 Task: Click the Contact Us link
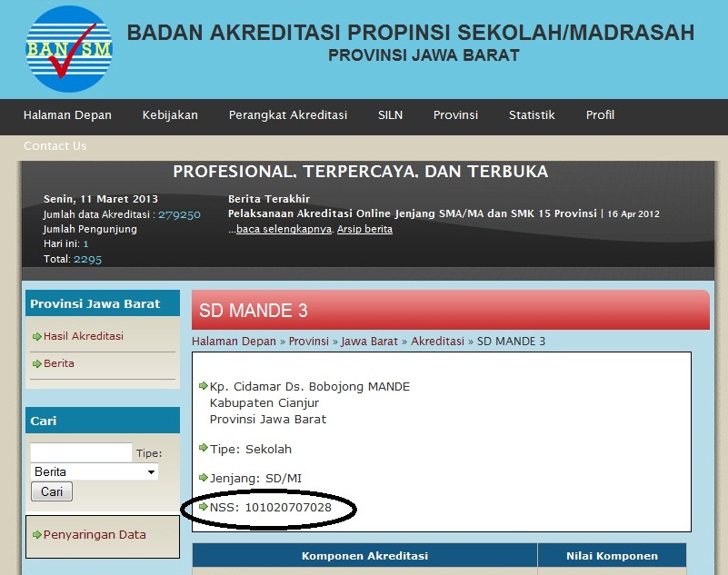pyautogui.click(x=55, y=145)
